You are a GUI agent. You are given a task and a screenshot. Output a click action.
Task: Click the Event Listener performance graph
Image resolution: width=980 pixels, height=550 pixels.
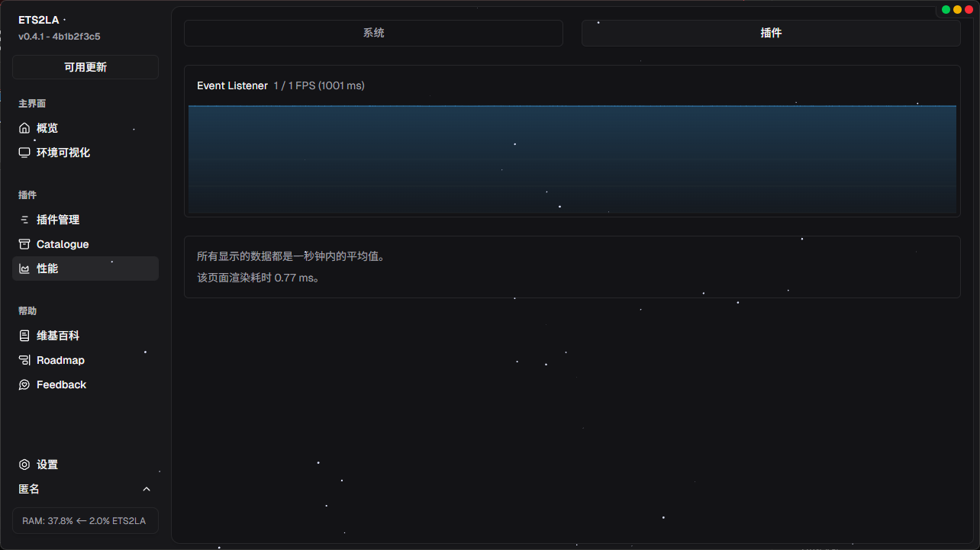point(572,159)
